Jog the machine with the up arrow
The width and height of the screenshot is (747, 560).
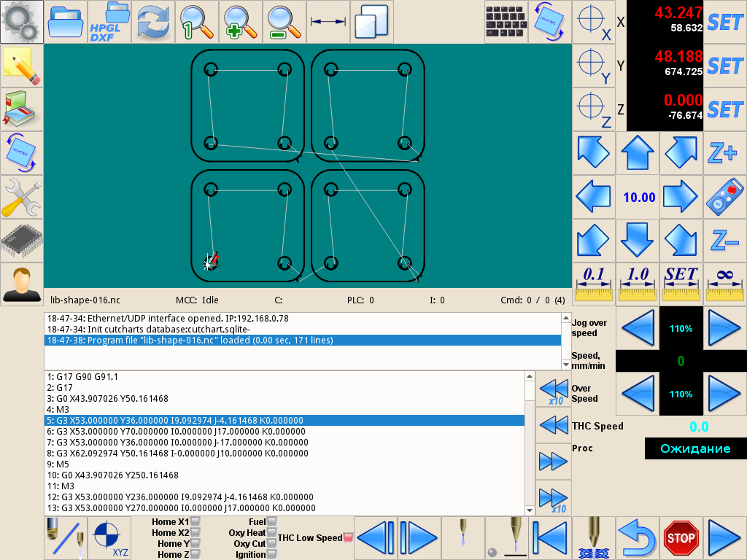[638, 153]
